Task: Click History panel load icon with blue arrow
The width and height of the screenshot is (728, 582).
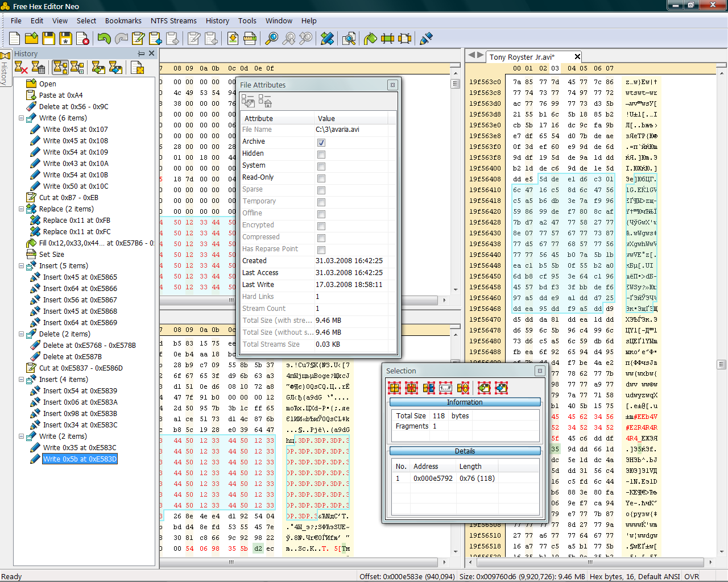Action: pos(115,67)
